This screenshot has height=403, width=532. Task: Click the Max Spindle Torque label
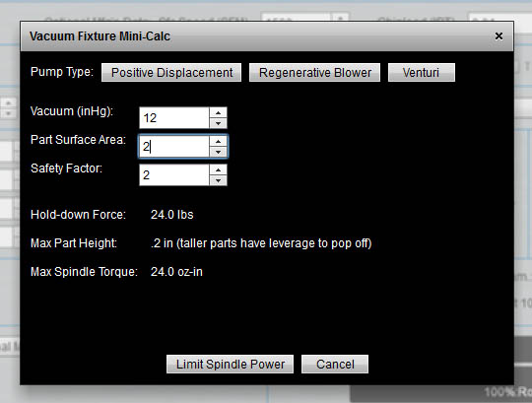tap(84, 272)
